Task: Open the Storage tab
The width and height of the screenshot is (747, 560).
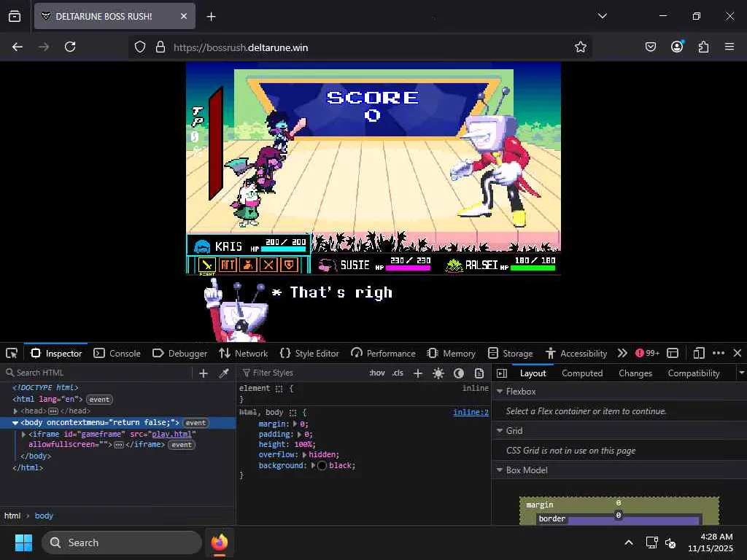Action: [511, 354]
